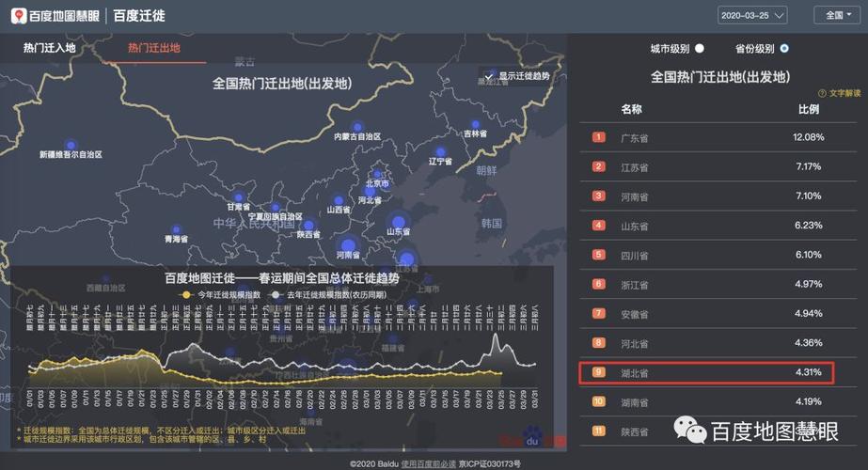Click the 比例 column header

(x=808, y=109)
